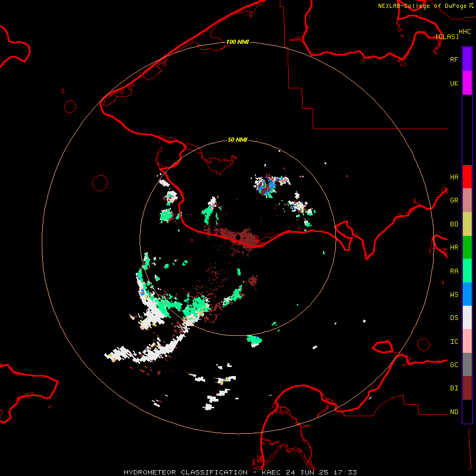
Task: Click the BI brown legend swatch
Action: coord(467,388)
